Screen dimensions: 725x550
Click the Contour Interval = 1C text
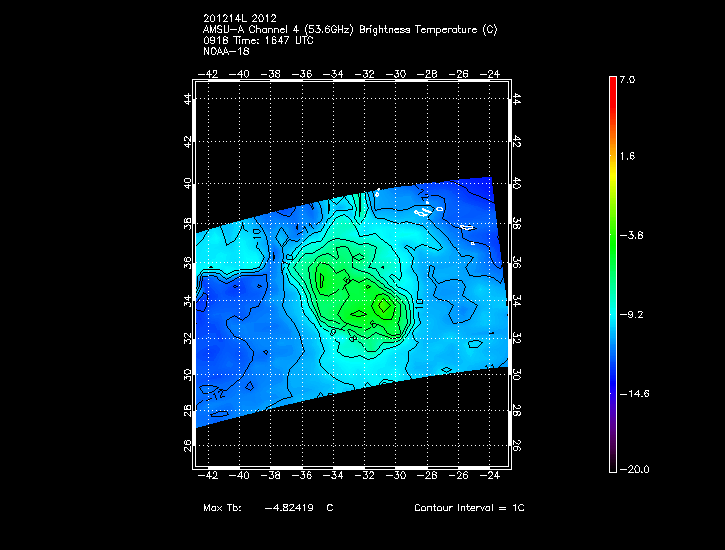click(469, 508)
